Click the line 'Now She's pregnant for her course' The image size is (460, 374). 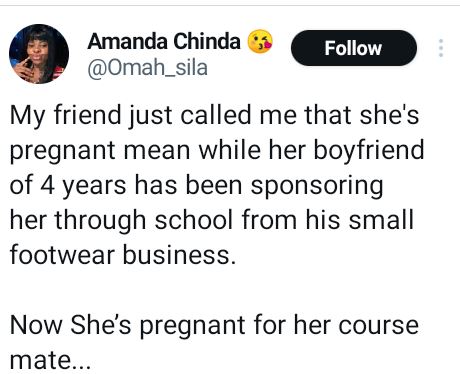coord(214,326)
